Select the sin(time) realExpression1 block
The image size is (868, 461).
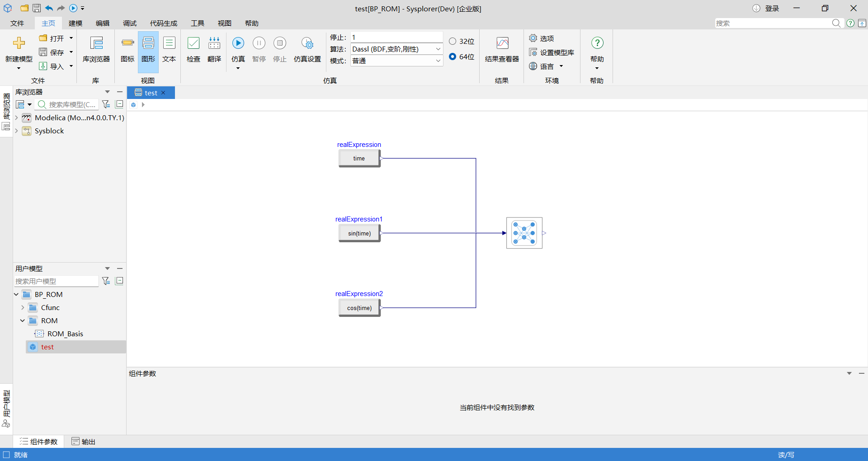pos(359,233)
